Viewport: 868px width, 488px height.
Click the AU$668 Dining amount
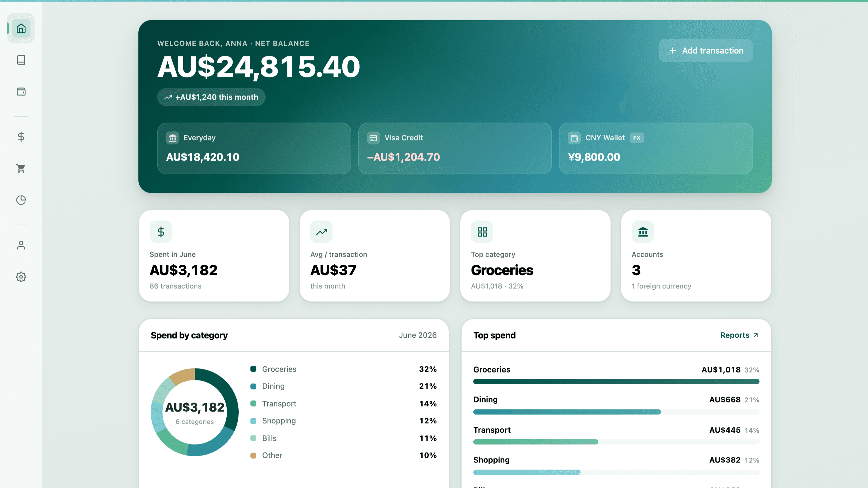pyautogui.click(x=725, y=400)
